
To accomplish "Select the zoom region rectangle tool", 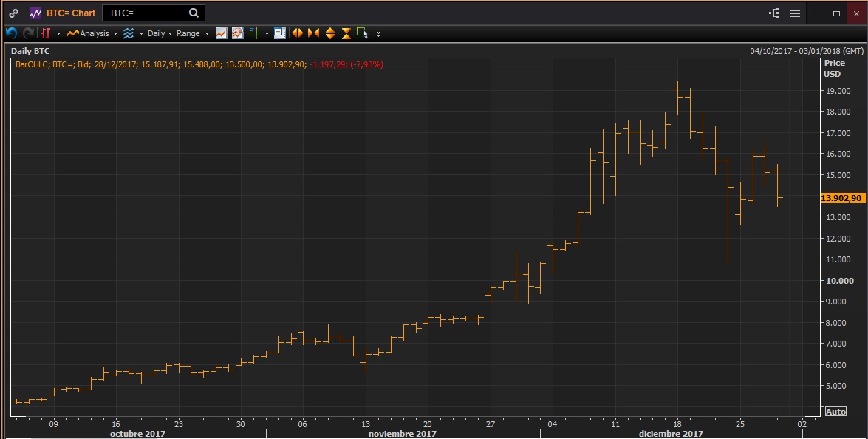I will point(363,33).
